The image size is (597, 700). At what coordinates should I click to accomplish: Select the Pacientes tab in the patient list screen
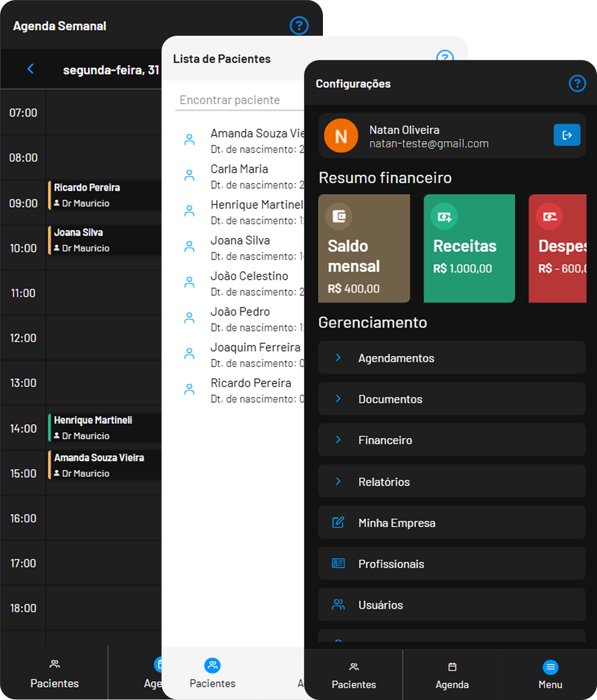tap(213, 673)
